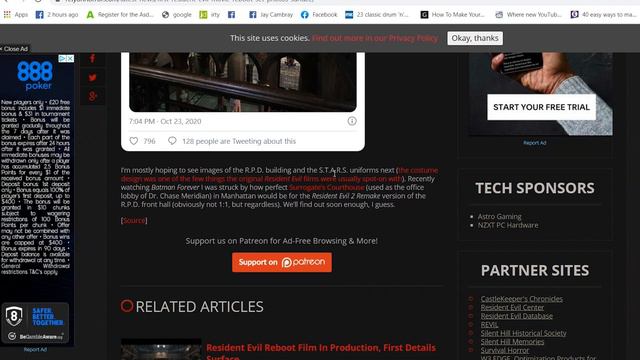
Task: Click the tweet like count '796'
Action: pos(149,141)
